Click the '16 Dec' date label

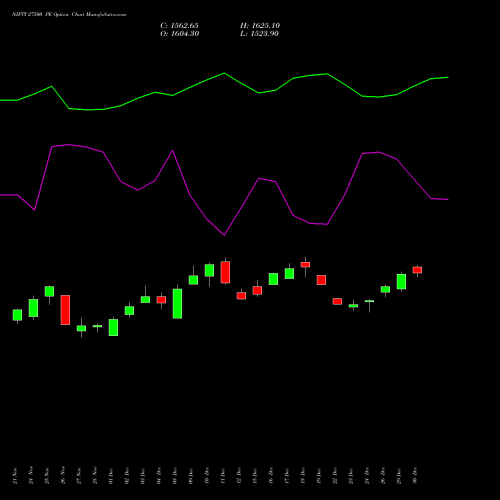[x=271, y=476]
